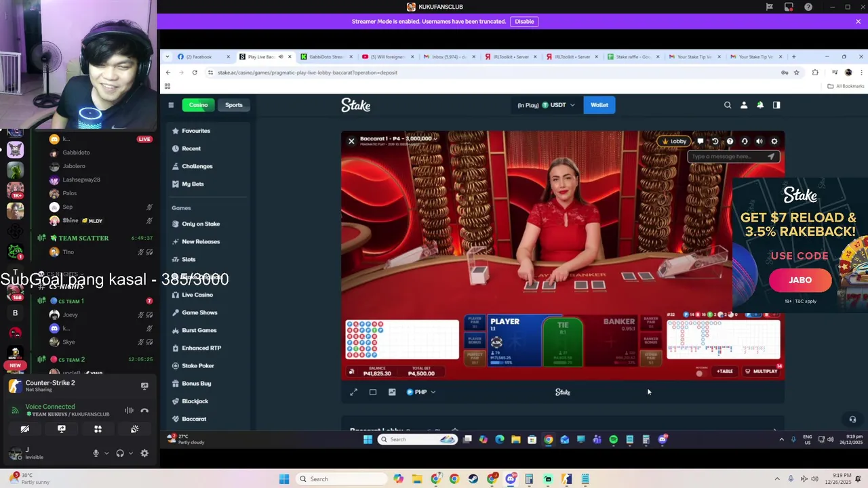Screen dimensions: 868x488
Task: Expand the Baccarat 1 table limits dropdown
Action: [x=435, y=138]
